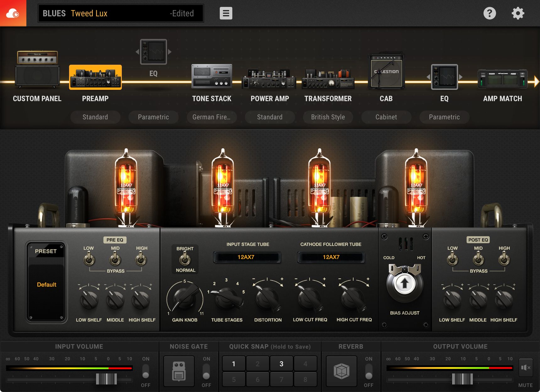The image size is (540, 392).
Task: Click the Output Volume slider handle
Action: [x=462, y=379]
